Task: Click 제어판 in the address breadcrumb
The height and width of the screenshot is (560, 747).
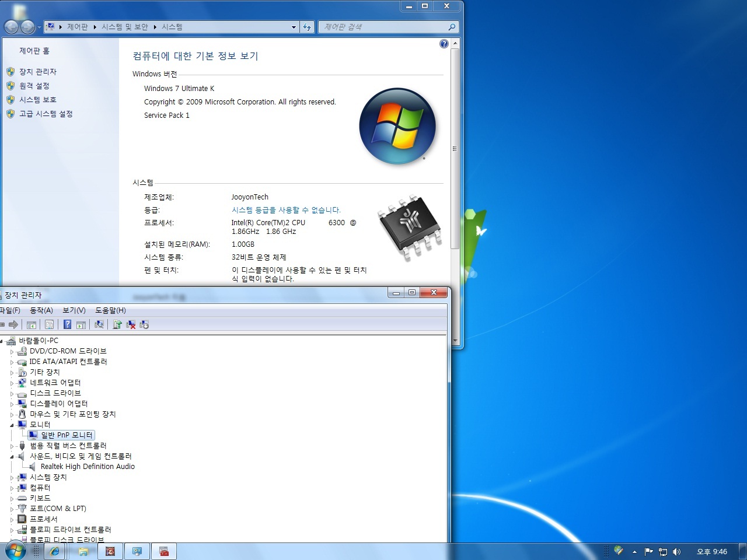Action: pos(77,27)
